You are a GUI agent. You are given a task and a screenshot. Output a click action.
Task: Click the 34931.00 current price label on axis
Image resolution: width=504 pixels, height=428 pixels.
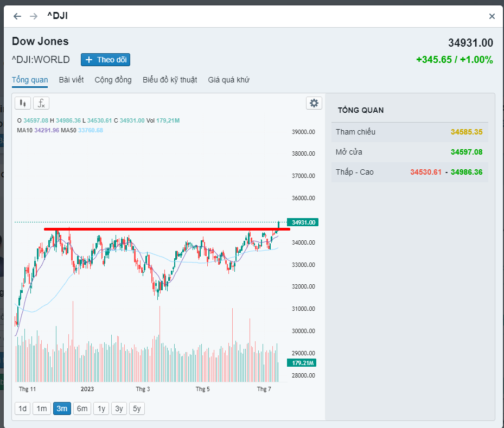[x=304, y=222]
